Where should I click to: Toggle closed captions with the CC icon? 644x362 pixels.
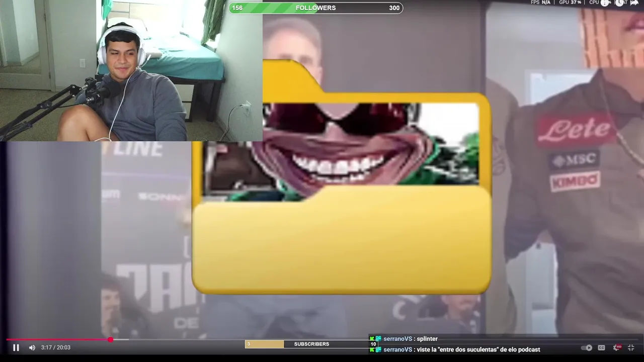601,347
